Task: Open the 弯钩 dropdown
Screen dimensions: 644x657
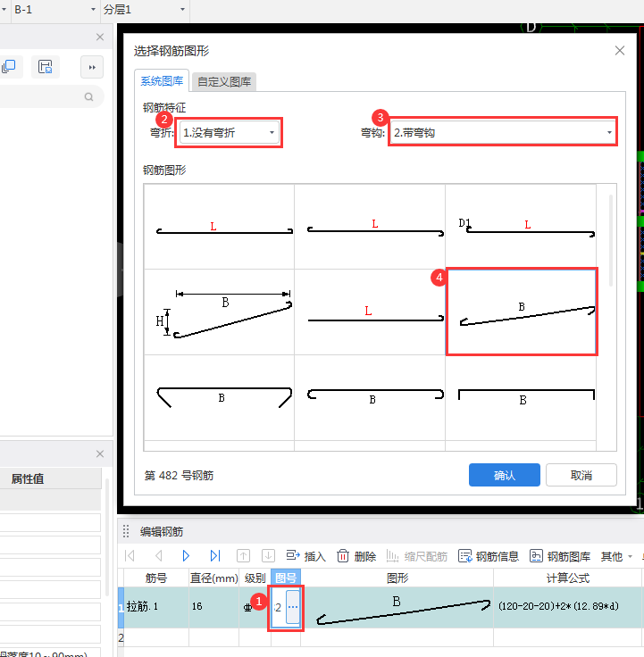Action: point(503,132)
